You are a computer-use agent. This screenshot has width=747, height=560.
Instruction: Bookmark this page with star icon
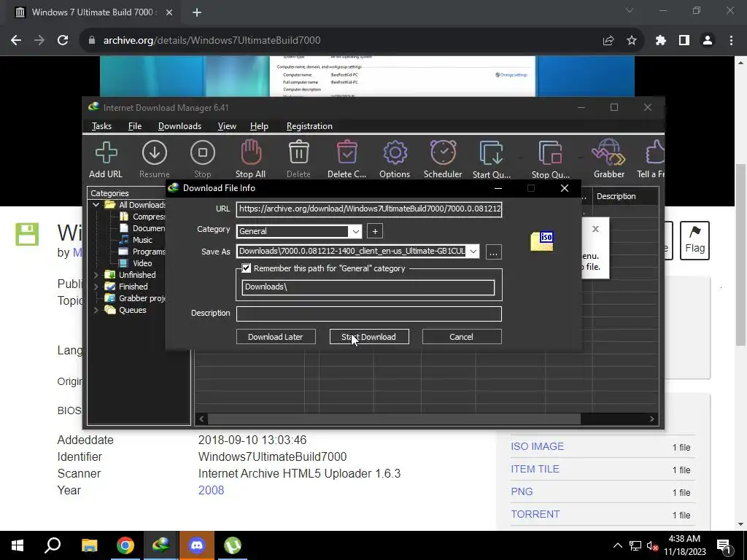pyautogui.click(x=632, y=41)
